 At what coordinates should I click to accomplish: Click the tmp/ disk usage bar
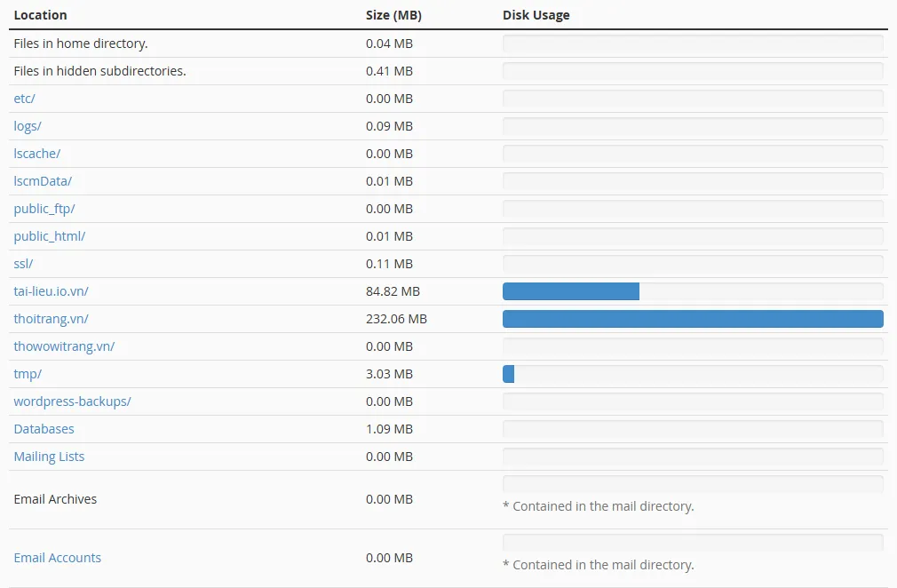tap(508, 373)
